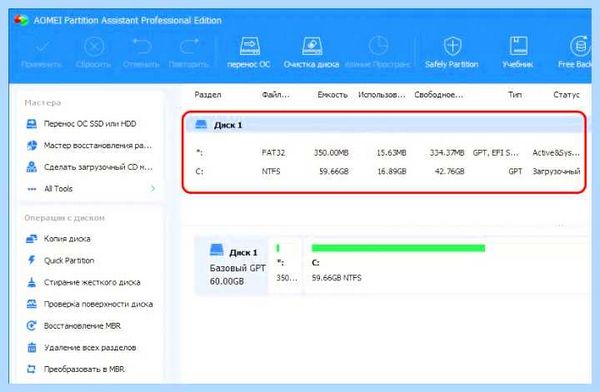Viewport: 600px width, 392px height.
Task: Expand All Tools chevron arrow
Action: tap(153, 188)
